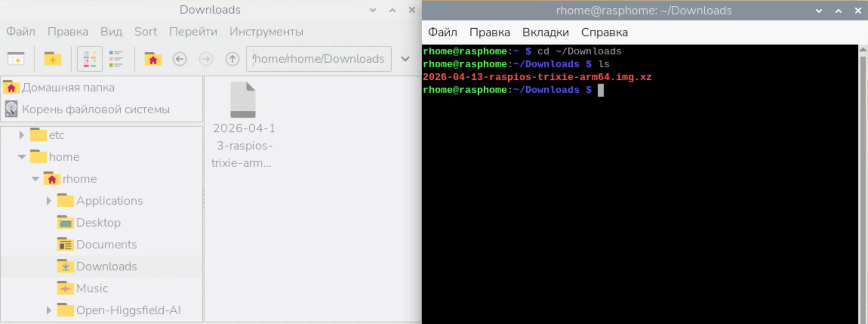Screen dimensions: 868x324
Task: Select the raspios image file icon
Action: coord(243,100)
